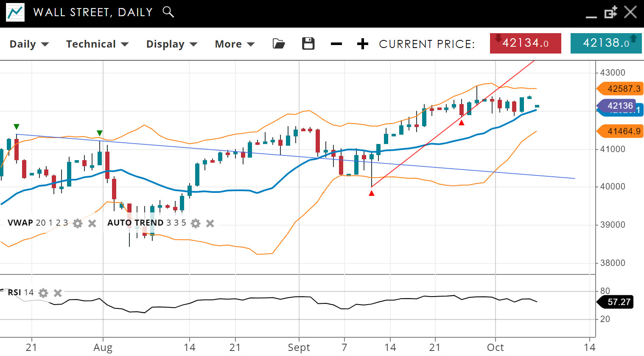Click the teal buy price 42138.0
Viewport: 644px width, 356px height.
606,43
